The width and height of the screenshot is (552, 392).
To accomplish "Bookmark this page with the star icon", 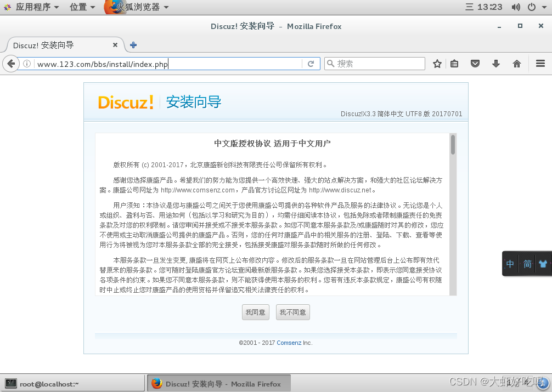I will pyautogui.click(x=437, y=64).
